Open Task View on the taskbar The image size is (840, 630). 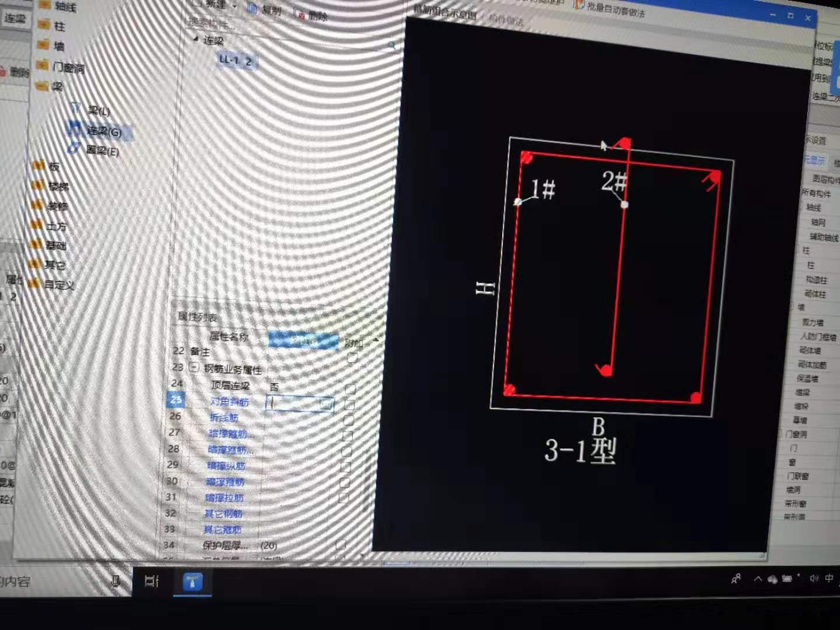click(x=151, y=581)
